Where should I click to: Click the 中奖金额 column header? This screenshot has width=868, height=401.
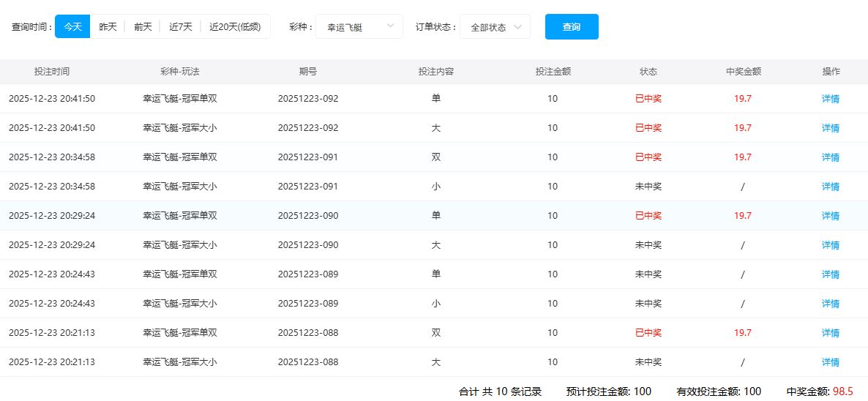[743, 72]
